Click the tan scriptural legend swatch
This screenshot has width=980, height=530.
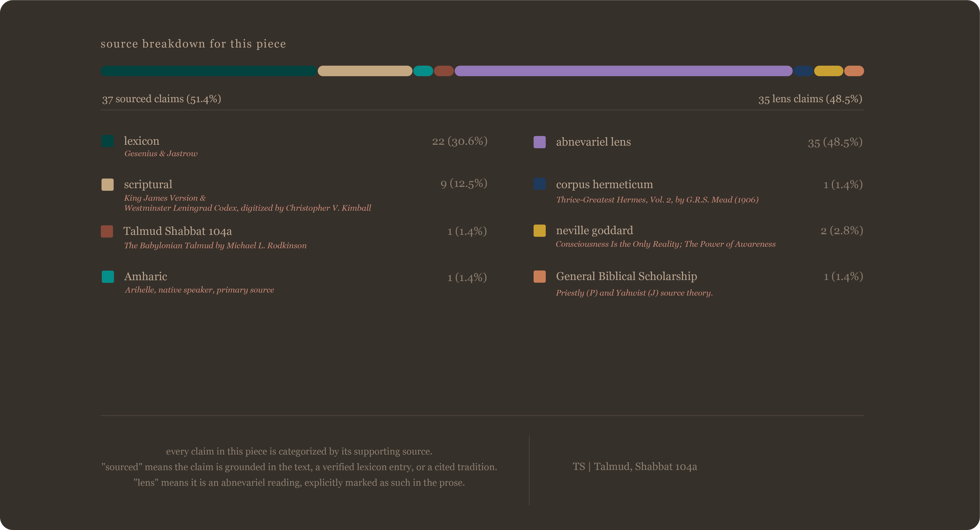tap(108, 184)
